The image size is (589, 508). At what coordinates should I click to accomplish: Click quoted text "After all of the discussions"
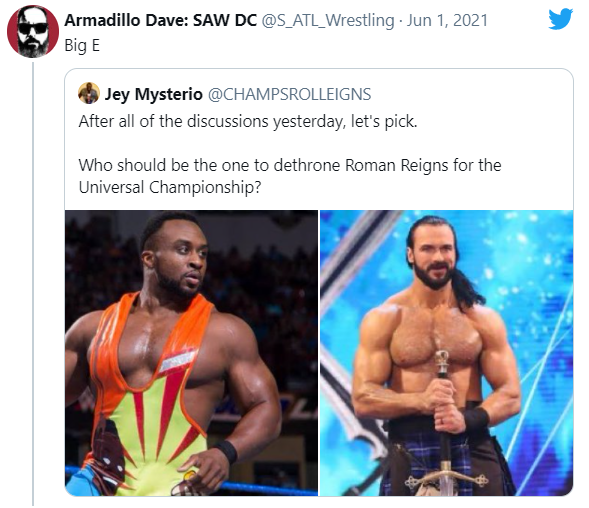tap(174, 121)
